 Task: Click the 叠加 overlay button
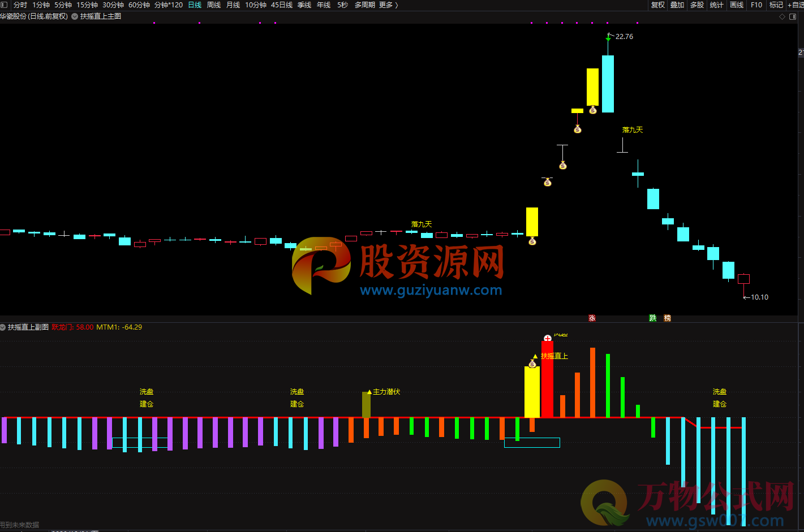click(x=677, y=5)
